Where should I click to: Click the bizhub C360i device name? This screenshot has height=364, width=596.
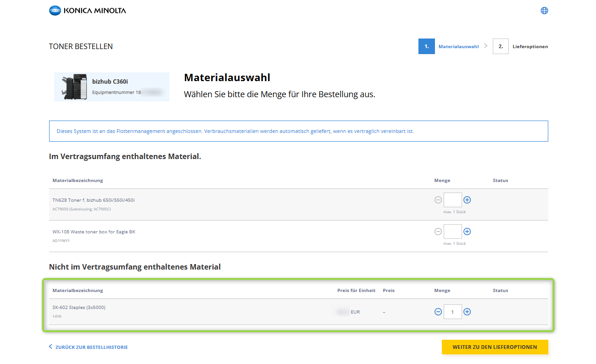(x=110, y=82)
